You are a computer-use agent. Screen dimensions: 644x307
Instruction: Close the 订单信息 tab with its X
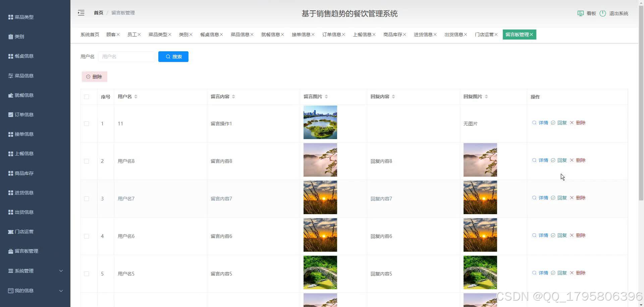coord(343,35)
